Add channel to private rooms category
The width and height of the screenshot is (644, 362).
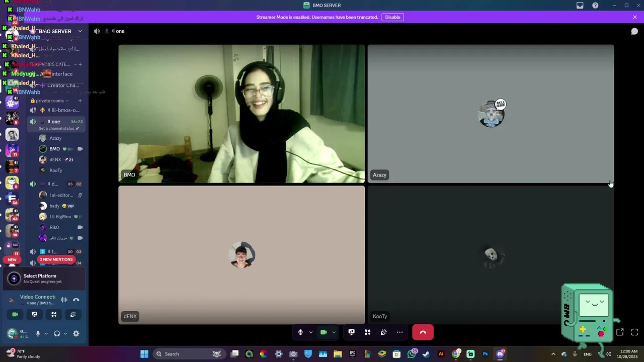(x=79, y=101)
